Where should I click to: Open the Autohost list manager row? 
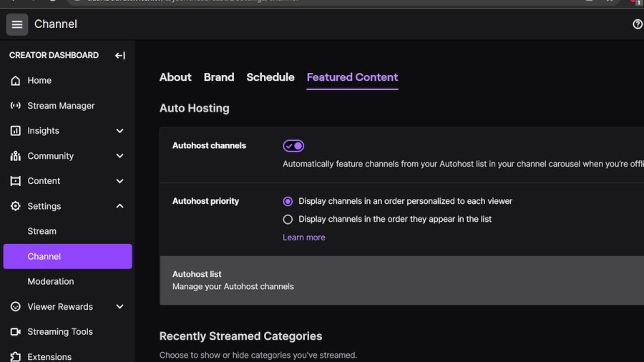401,280
